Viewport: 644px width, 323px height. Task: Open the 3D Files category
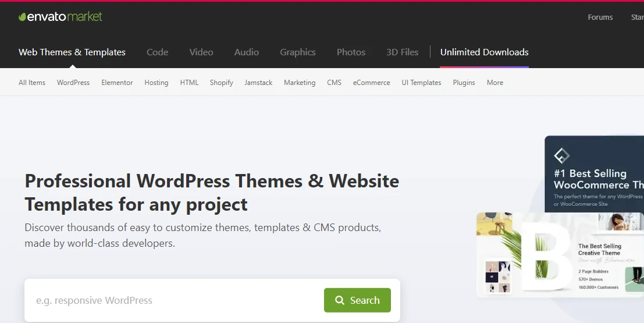click(403, 52)
